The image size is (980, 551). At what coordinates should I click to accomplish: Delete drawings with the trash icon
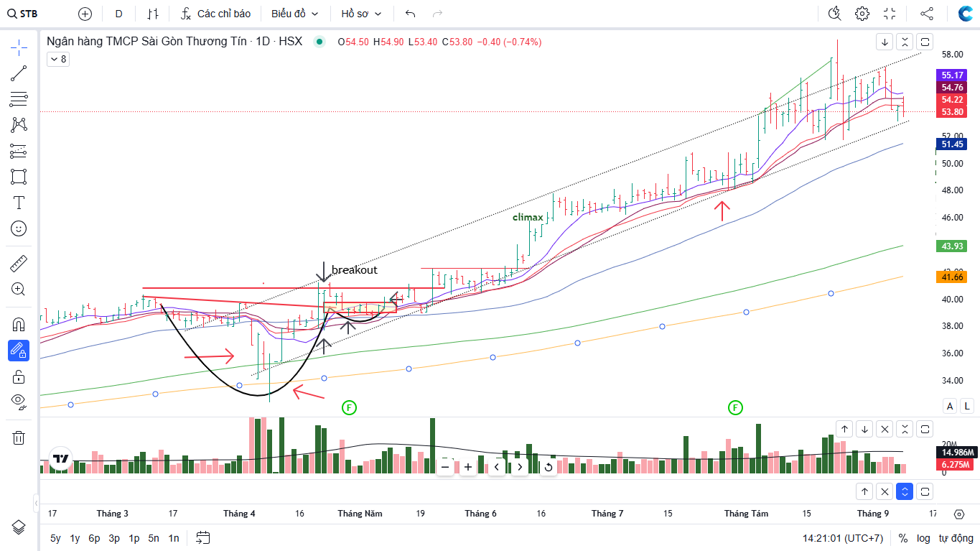click(x=19, y=437)
